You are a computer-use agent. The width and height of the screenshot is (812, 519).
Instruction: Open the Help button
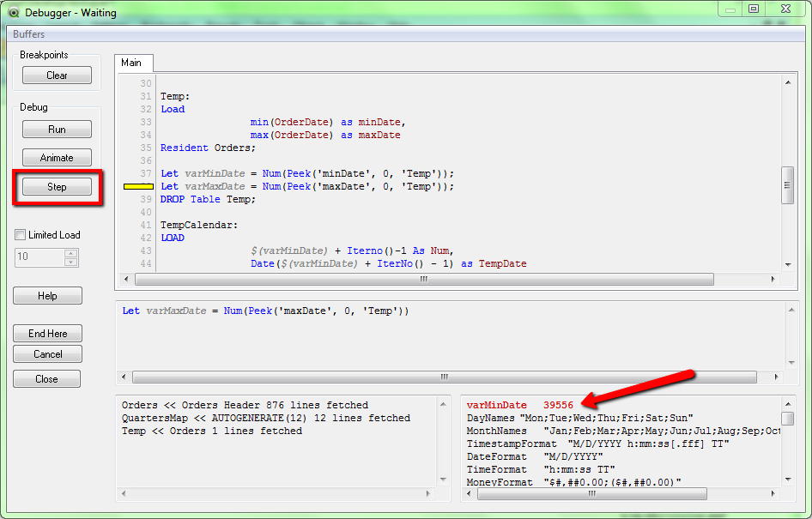pyautogui.click(x=47, y=296)
